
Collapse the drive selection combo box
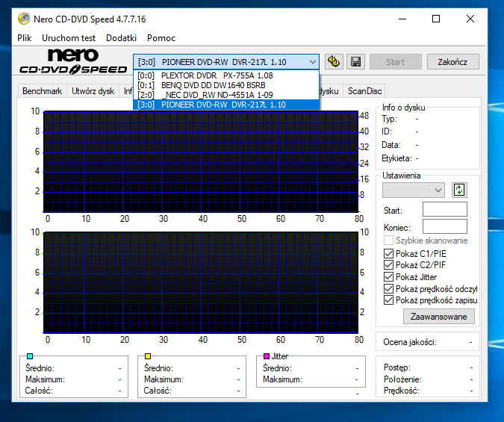pyautogui.click(x=312, y=62)
